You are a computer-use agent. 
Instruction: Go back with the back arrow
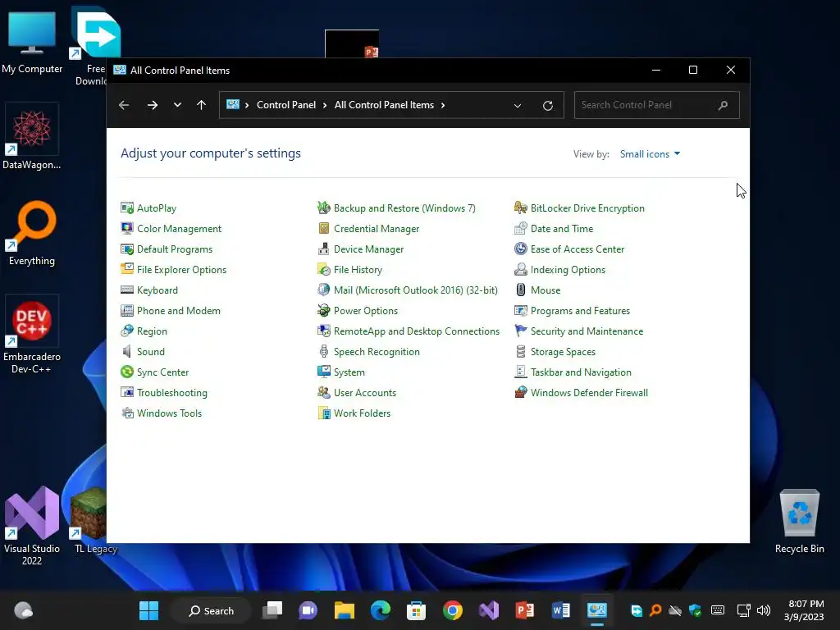coord(124,105)
